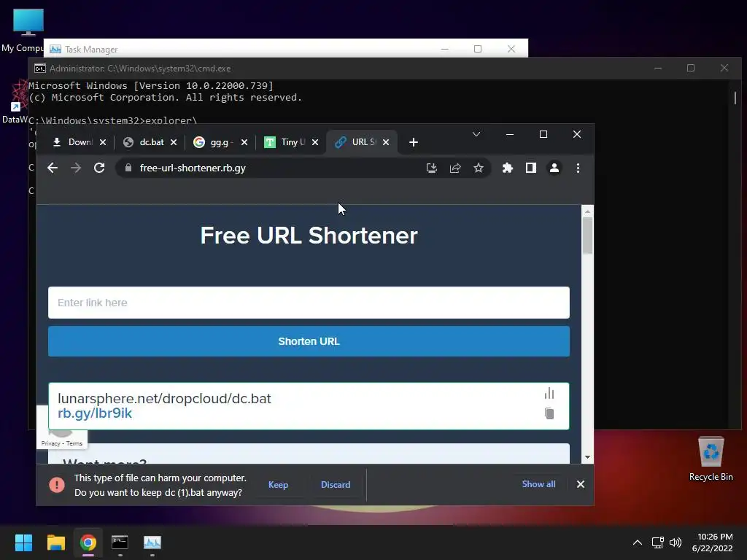
Task: Open reCAPTCHA Terms link
Action: [x=74, y=443]
